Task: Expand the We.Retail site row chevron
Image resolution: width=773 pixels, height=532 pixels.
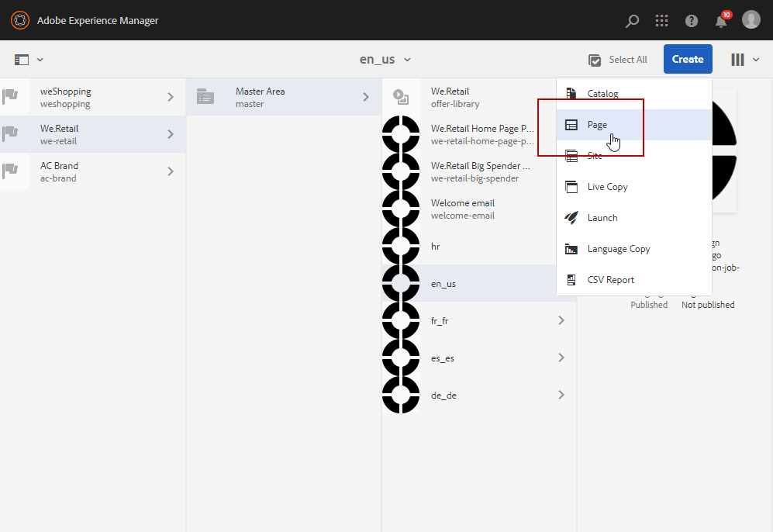Action: point(171,134)
